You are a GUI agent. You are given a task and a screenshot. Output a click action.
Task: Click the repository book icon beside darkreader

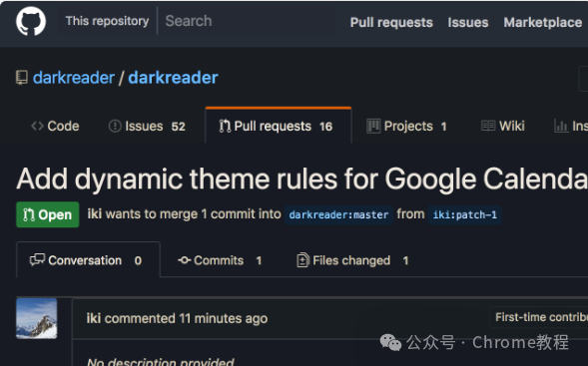click(x=22, y=78)
